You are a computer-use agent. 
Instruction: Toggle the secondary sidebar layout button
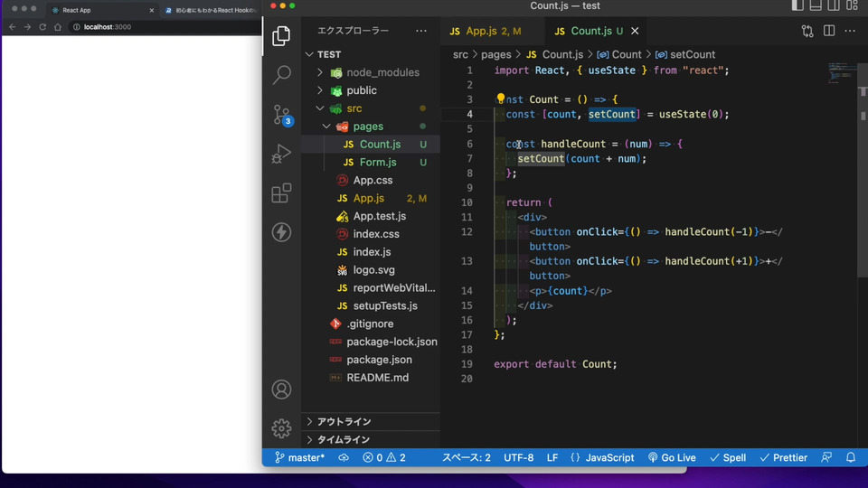(832, 6)
